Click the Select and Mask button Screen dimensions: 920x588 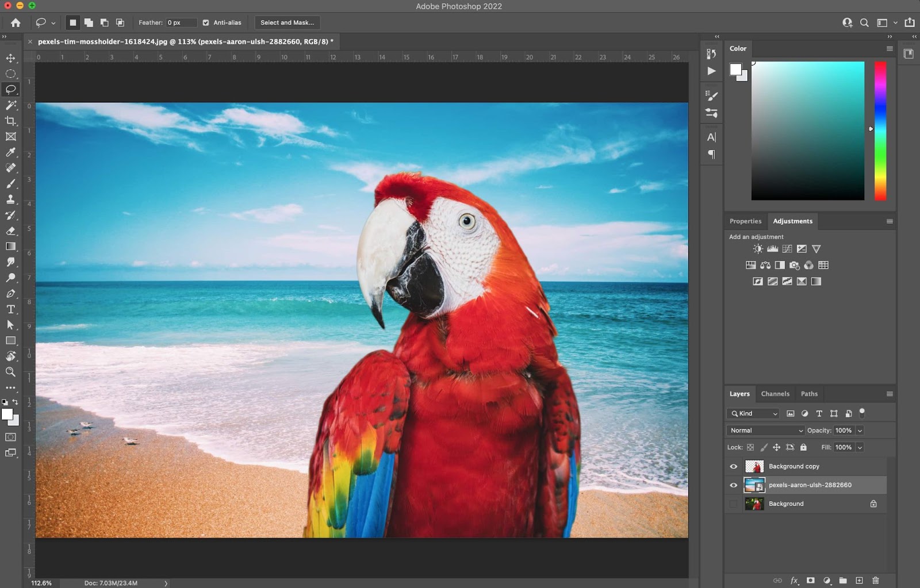tap(287, 23)
